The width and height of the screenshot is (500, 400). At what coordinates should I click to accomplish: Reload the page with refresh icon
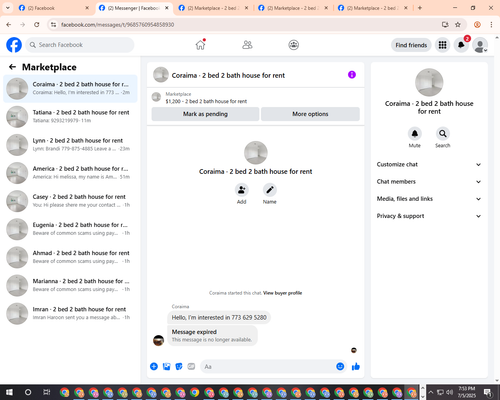pyautogui.click(x=37, y=24)
